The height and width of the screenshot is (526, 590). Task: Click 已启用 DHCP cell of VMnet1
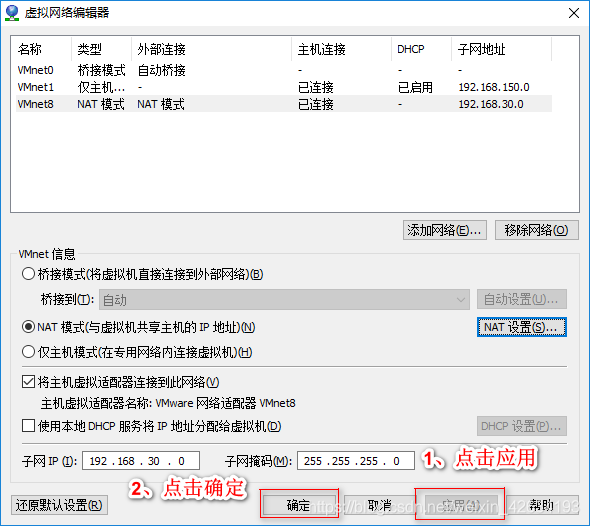(x=415, y=87)
